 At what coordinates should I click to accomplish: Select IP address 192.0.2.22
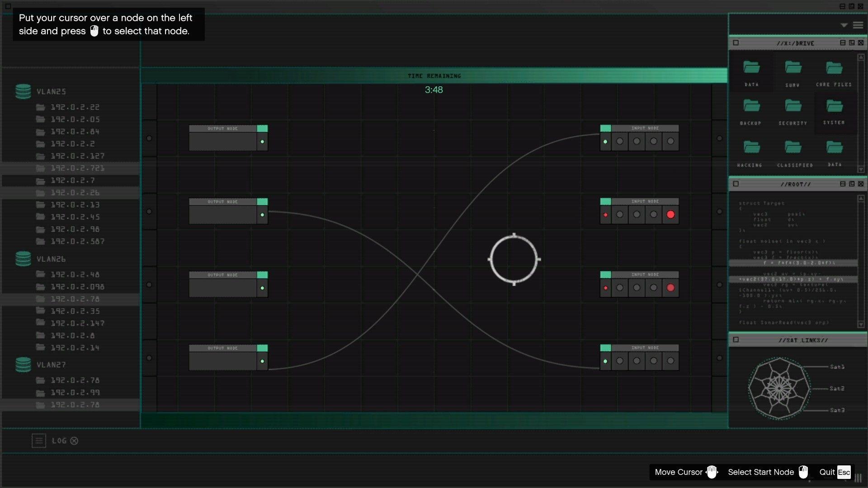75,107
